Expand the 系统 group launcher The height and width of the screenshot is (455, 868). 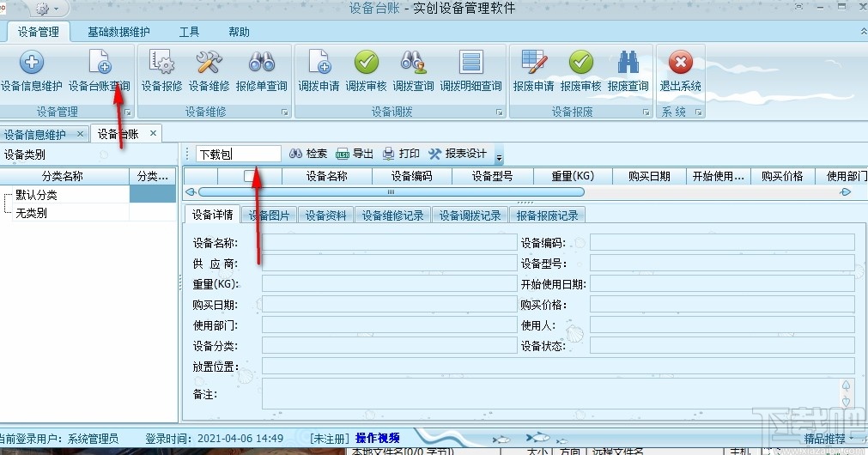[699, 112]
